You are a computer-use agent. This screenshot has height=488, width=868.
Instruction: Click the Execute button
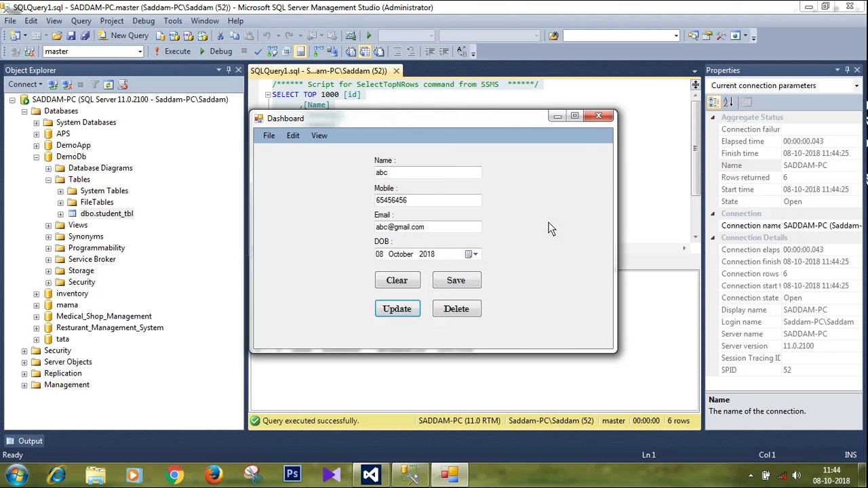(x=172, y=52)
